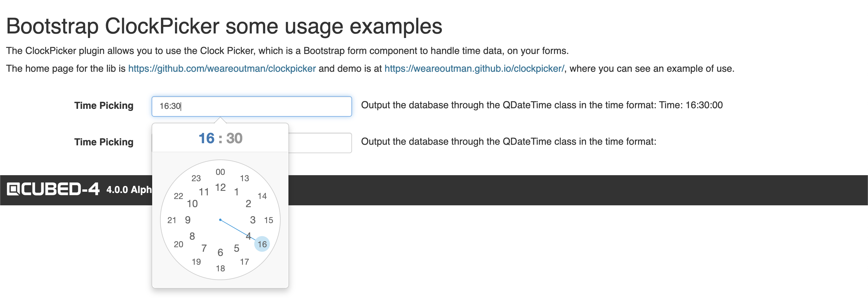Open the GitHub clockpicker home page link
This screenshot has width=868, height=300.
[222, 68]
